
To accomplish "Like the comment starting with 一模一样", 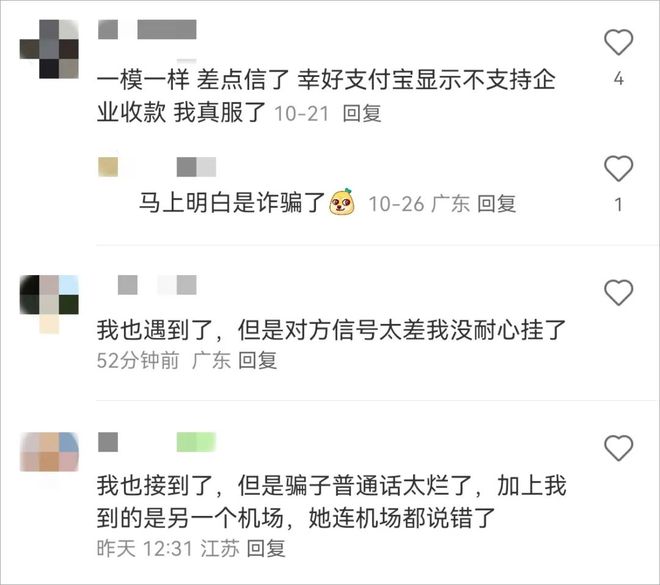I will click(x=618, y=42).
